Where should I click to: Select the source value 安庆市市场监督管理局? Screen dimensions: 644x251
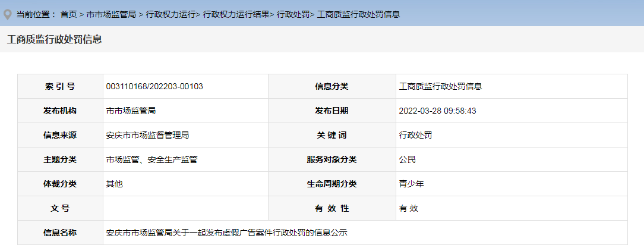point(147,135)
